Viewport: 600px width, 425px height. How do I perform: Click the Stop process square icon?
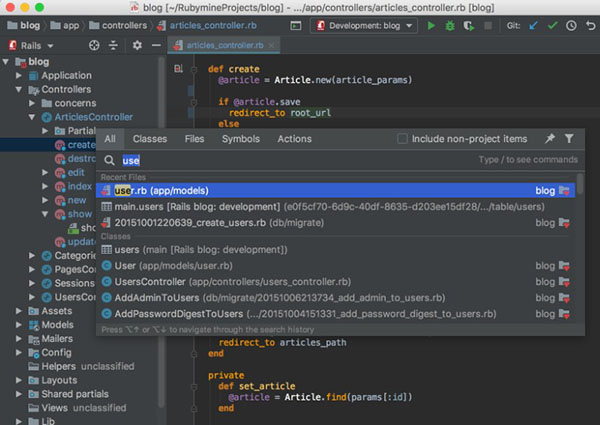pyautogui.click(x=488, y=26)
